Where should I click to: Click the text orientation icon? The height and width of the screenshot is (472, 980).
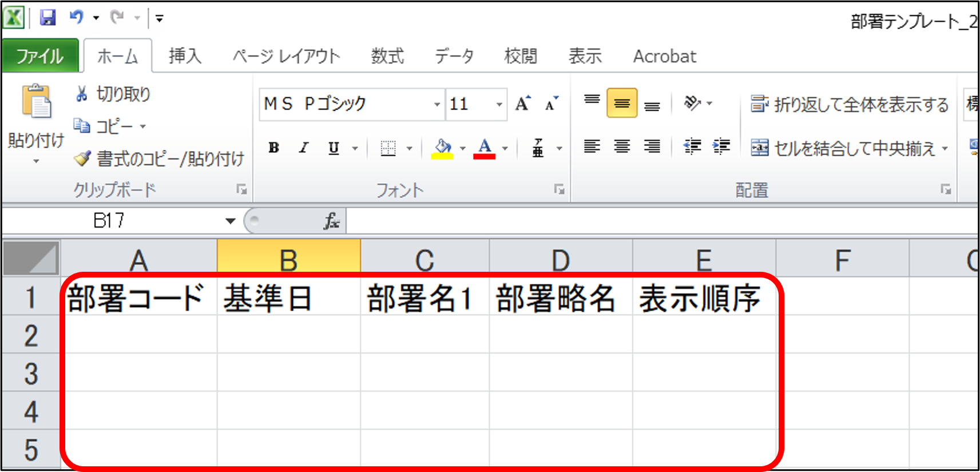692,103
